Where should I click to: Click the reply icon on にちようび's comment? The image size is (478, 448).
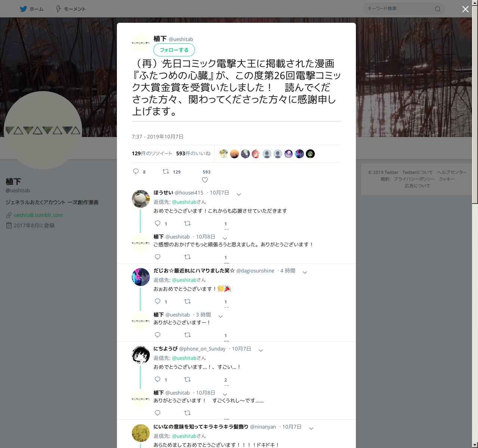(x=158, y=379)
